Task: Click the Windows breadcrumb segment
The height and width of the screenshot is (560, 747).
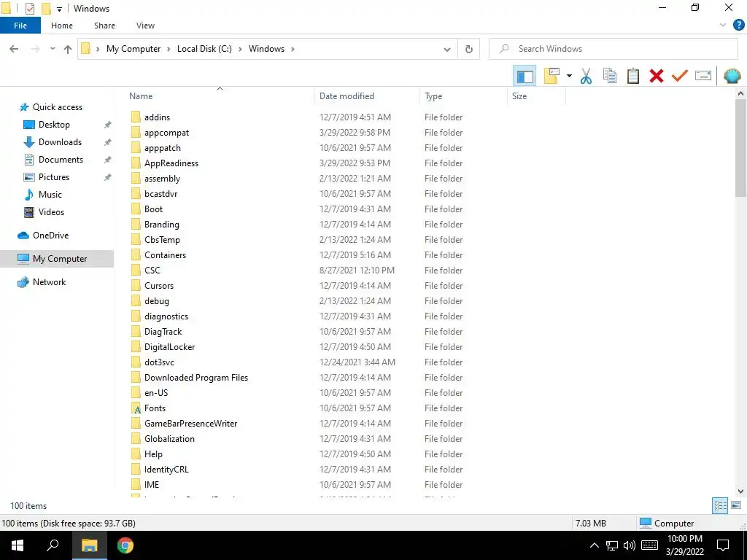Action: click(x=266, y=49)
